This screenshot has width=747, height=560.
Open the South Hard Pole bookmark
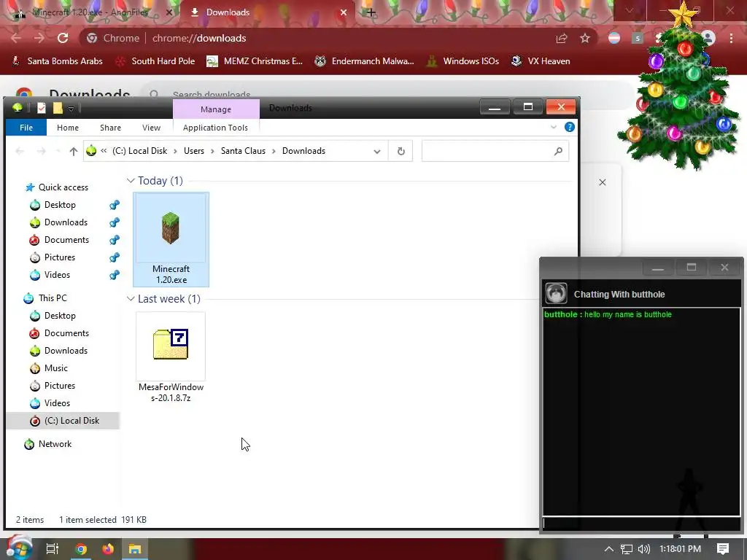coord(155,61)
